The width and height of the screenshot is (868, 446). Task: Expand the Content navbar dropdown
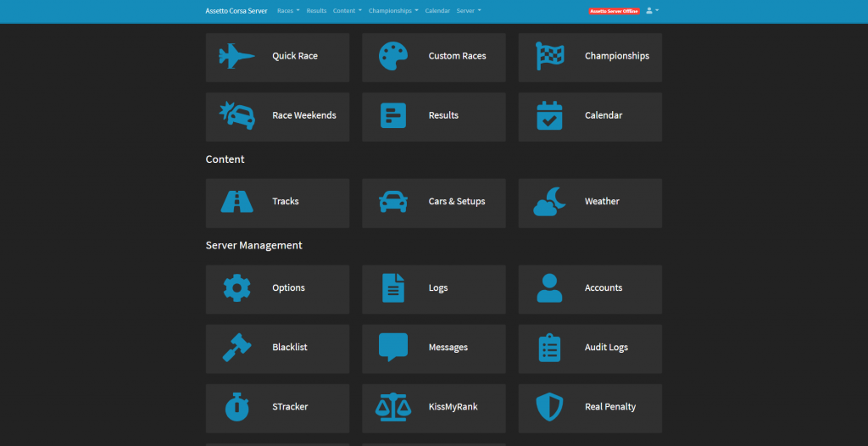coord(347,10)
